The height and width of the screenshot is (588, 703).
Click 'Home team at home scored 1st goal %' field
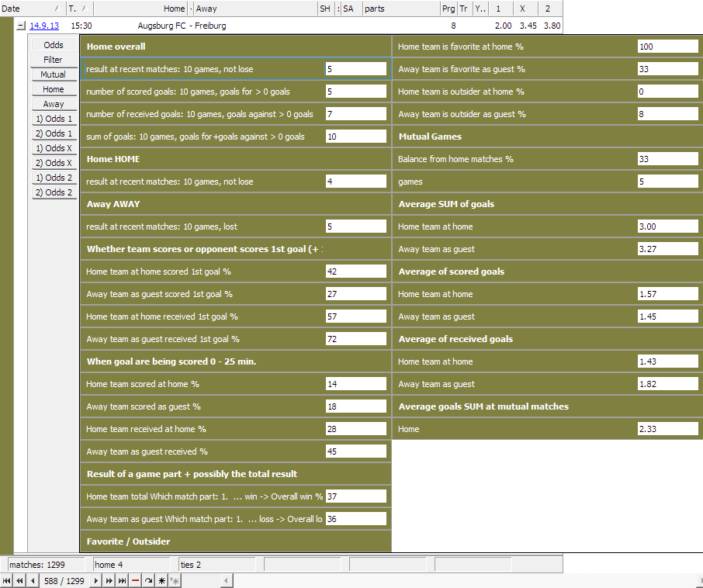point(356,272)
